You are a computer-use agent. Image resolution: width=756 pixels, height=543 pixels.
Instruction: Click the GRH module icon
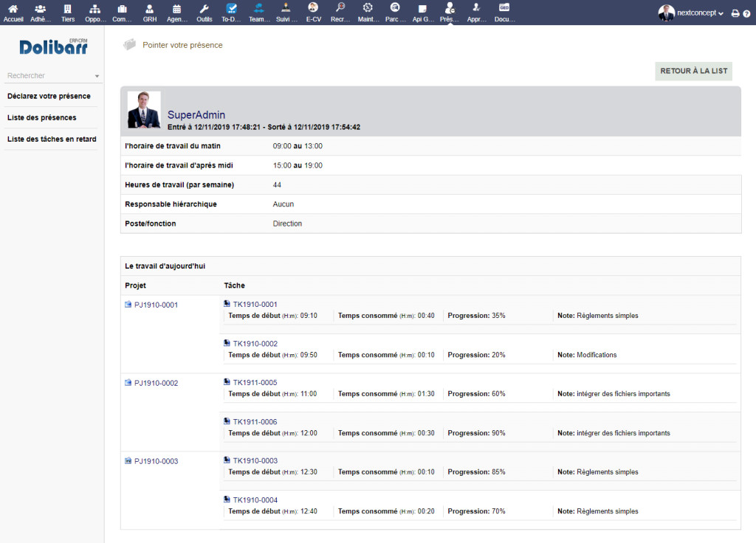[x=150, y=9]
